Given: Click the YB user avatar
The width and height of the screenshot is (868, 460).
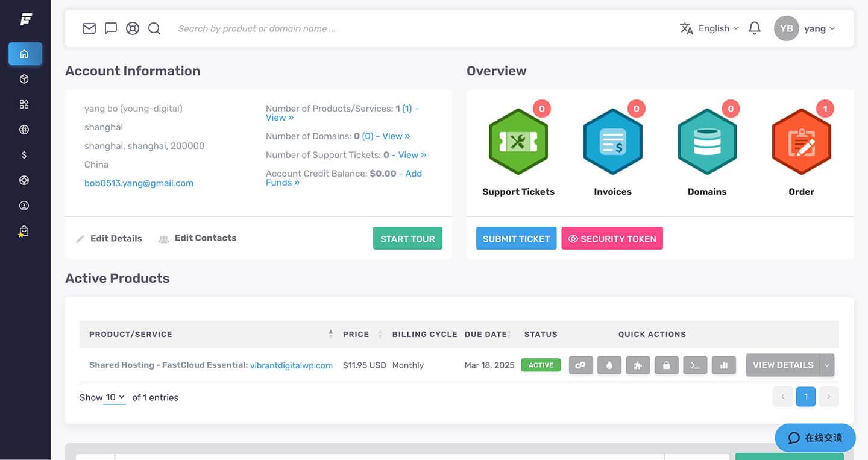Looking at the screenshot, I should [787, 28].
